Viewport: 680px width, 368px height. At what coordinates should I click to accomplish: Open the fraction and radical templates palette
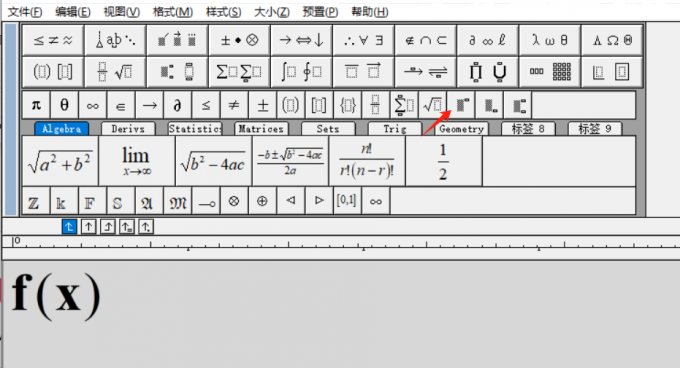coord(115,72)
